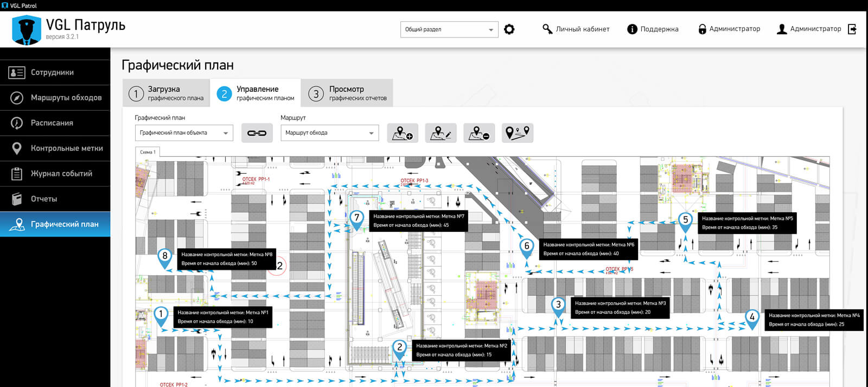Select the Схема 1 tab
The width and height of the screenshot is (868, 387).
tap(148, 152)
